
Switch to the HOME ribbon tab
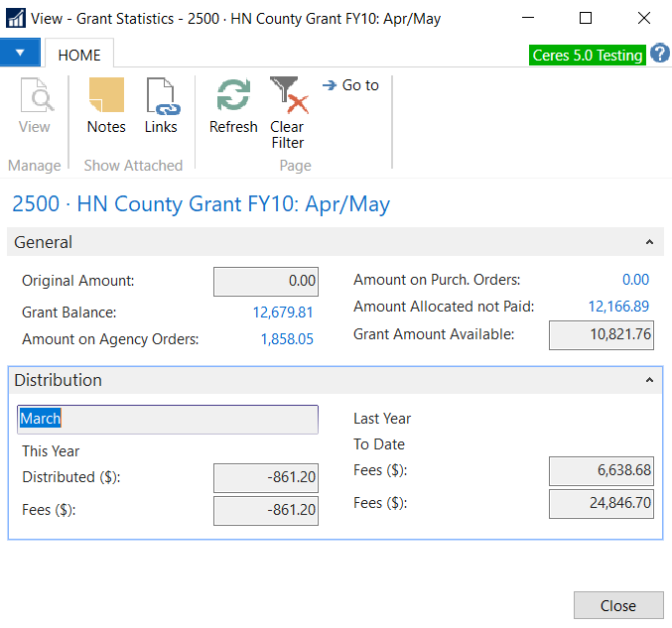79,56
